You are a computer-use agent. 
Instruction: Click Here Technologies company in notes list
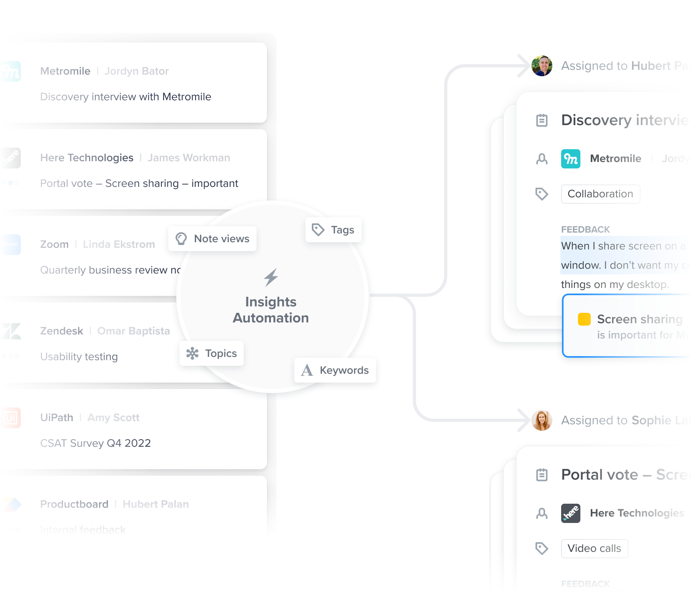[x=87, y=158]
